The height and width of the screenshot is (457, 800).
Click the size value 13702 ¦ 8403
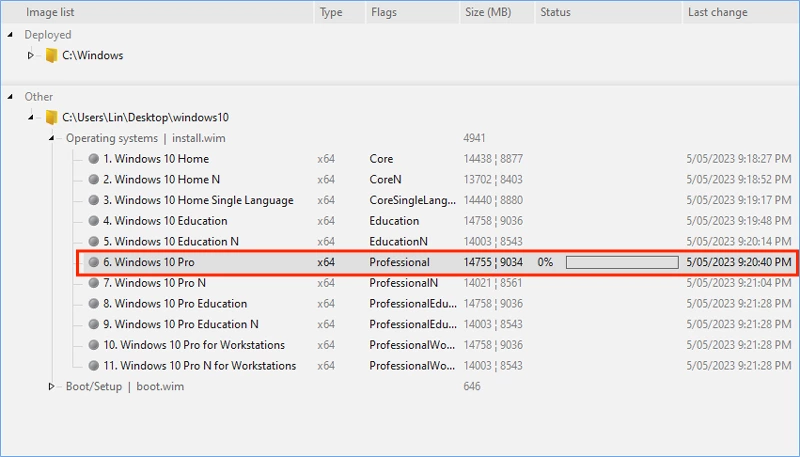493,180
